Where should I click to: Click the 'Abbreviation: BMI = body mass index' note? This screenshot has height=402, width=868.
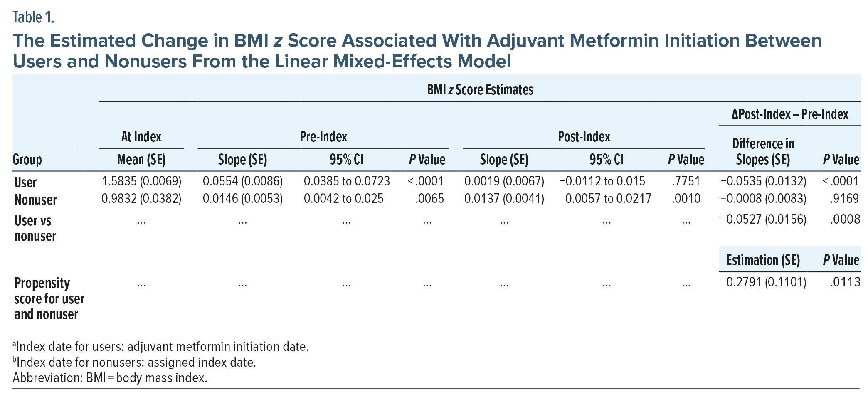[x=110, y=378]
